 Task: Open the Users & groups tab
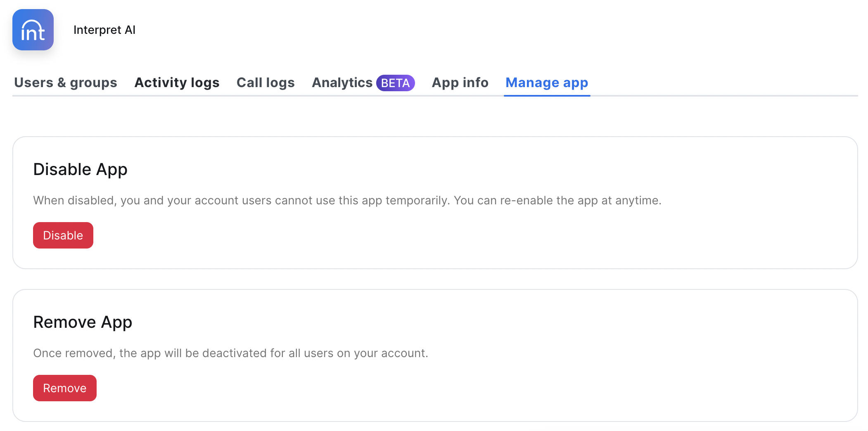click(x=66, y=83)
